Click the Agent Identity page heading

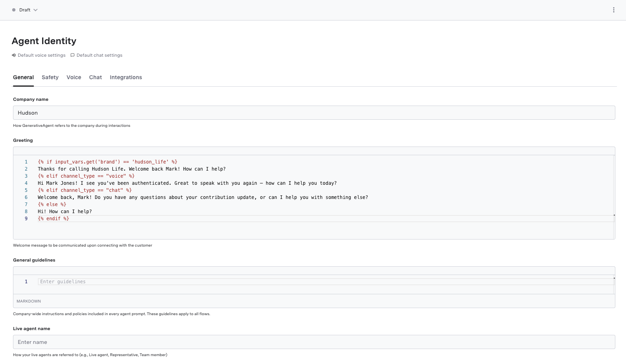tap(44, 41)
